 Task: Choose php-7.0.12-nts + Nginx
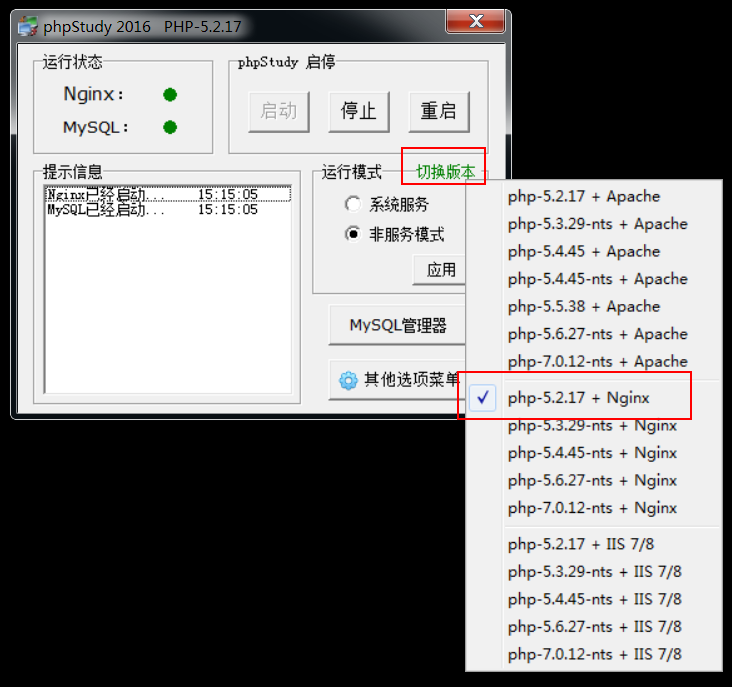594,508
